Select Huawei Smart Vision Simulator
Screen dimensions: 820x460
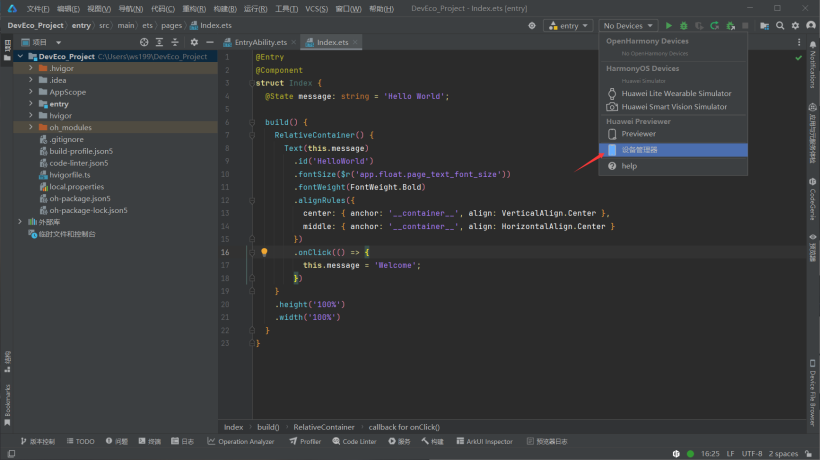coord(673,107)
